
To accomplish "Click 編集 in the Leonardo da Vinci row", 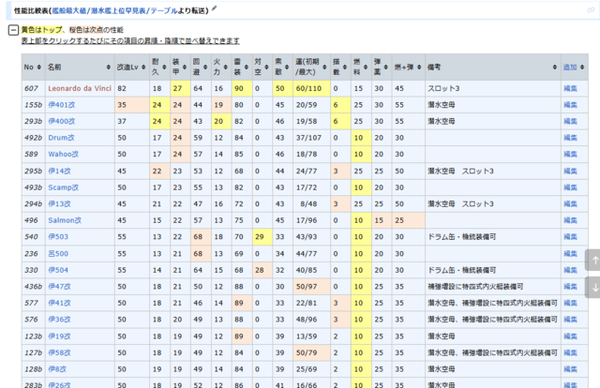I will 570,88.
